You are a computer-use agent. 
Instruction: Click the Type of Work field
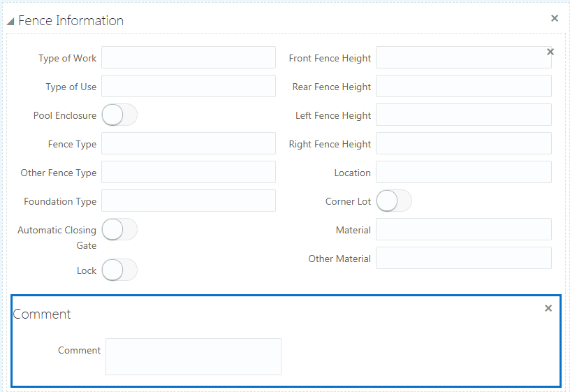(189, 58)
